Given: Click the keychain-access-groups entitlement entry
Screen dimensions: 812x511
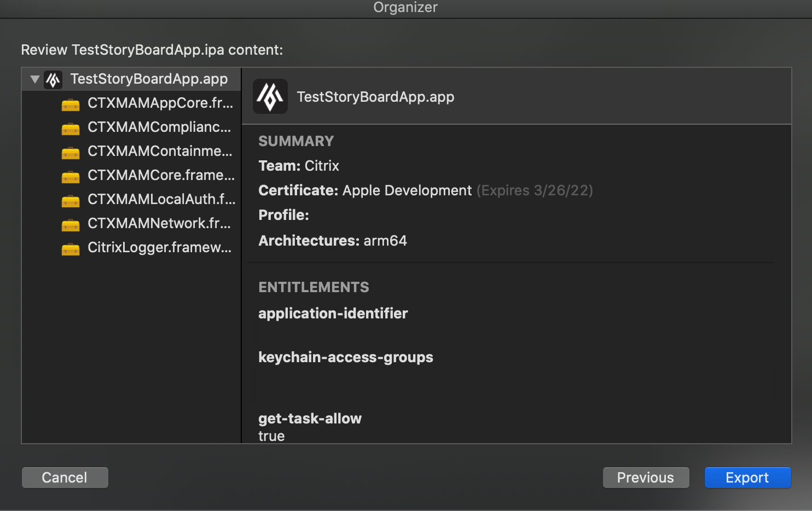Looking at the screenshot, I should tap(345, 357).
